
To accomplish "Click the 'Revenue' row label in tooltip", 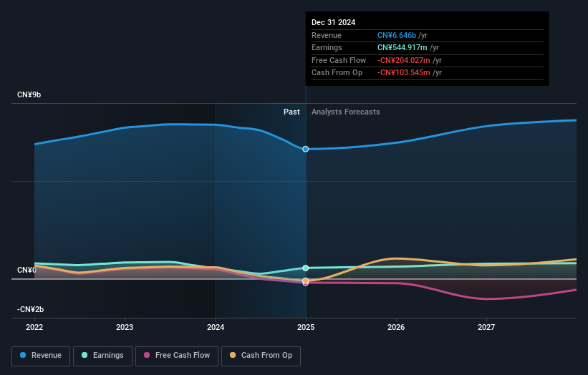I will click(327, 35).
